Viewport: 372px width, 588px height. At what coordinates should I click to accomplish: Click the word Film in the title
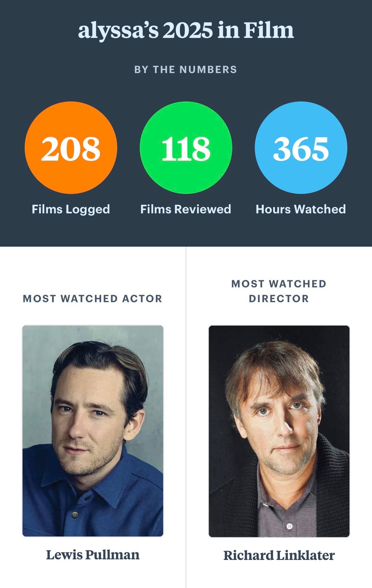269,30
